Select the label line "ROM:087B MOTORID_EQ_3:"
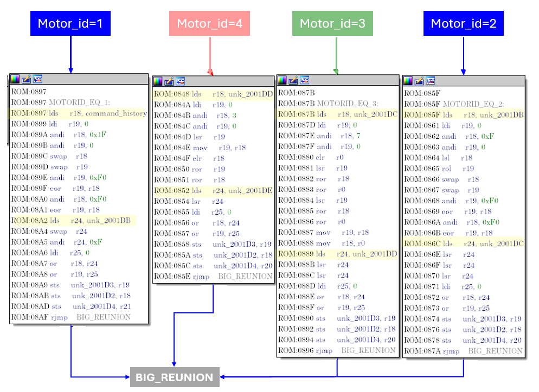 tap(328, 104)
